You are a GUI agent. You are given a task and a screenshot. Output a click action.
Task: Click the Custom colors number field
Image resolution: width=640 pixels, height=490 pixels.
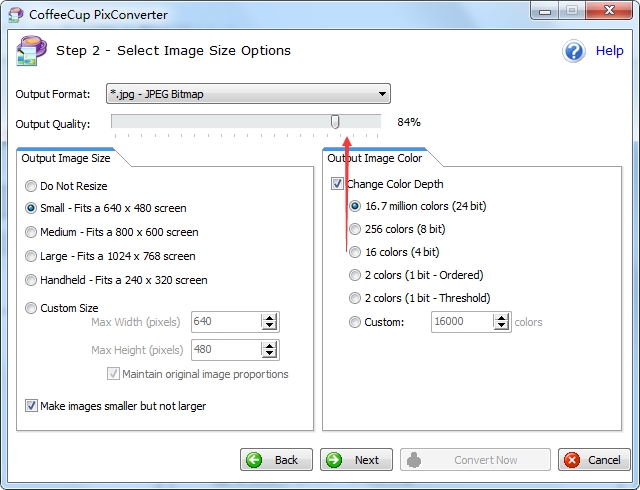463,322
